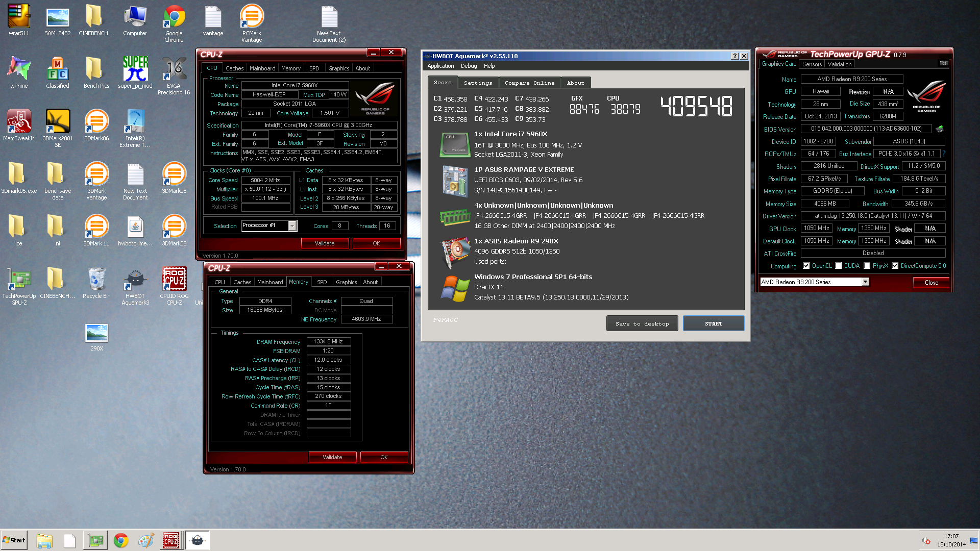Click the ROG CPU-Z taskbar button

171,540
